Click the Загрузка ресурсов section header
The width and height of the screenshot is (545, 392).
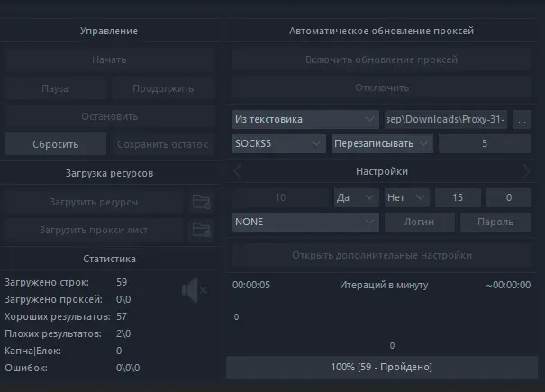[110, 173]
